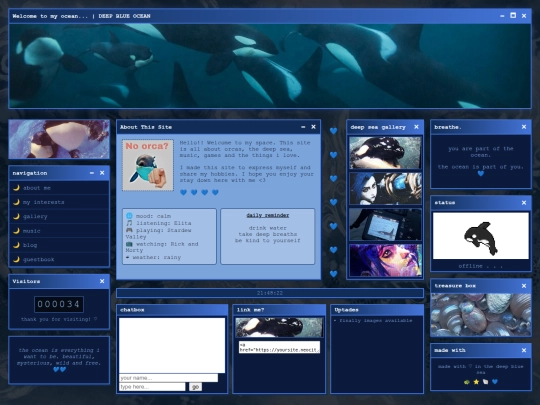This screenshot has height=405, width=540.
Task: Click the clock bar showing 21:48:22
Action: (270, 293)
